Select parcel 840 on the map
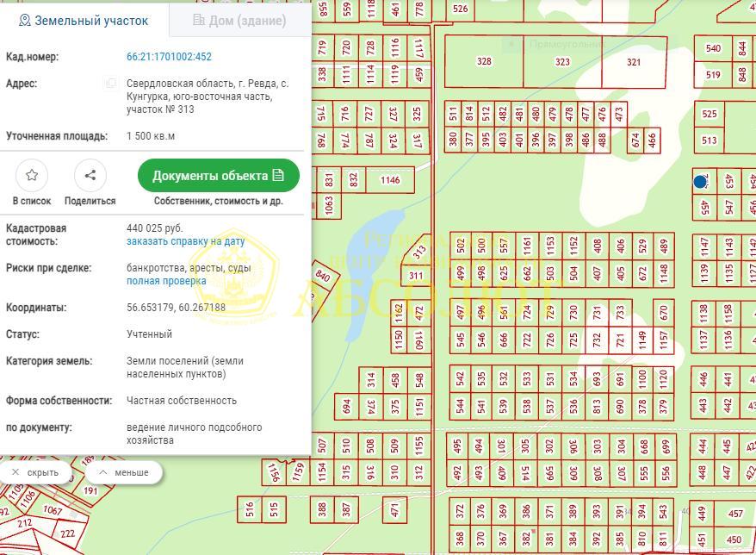The image size is (756, 555). (x=323, y=276)
